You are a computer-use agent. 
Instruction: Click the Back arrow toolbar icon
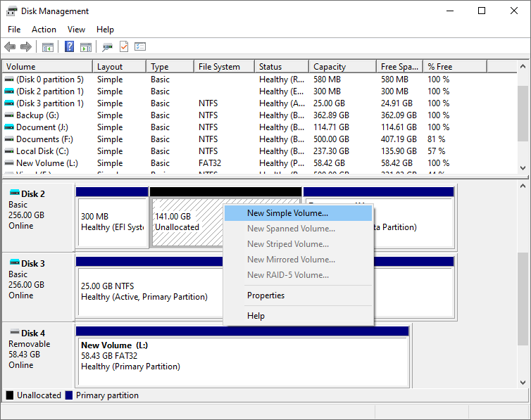(10, 47)
